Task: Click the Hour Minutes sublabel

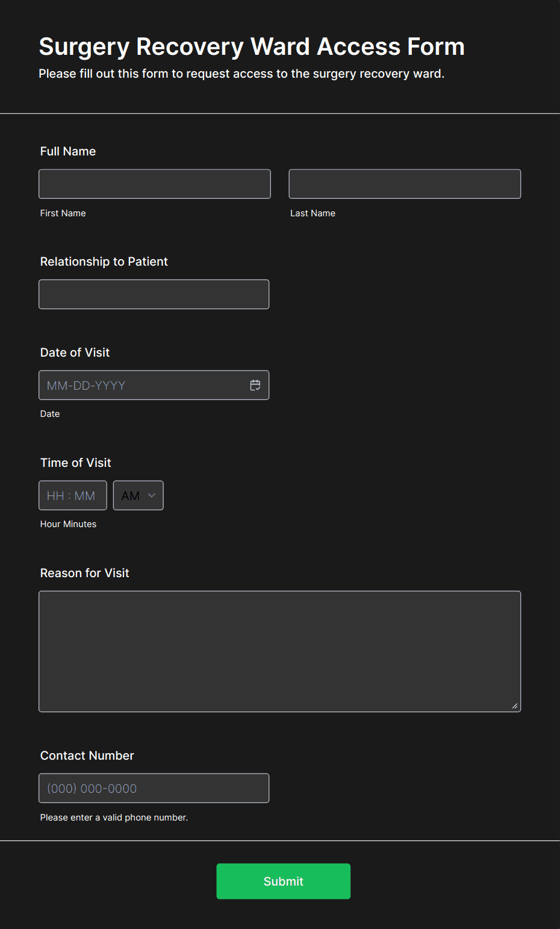Action: (x=69, y=524)
